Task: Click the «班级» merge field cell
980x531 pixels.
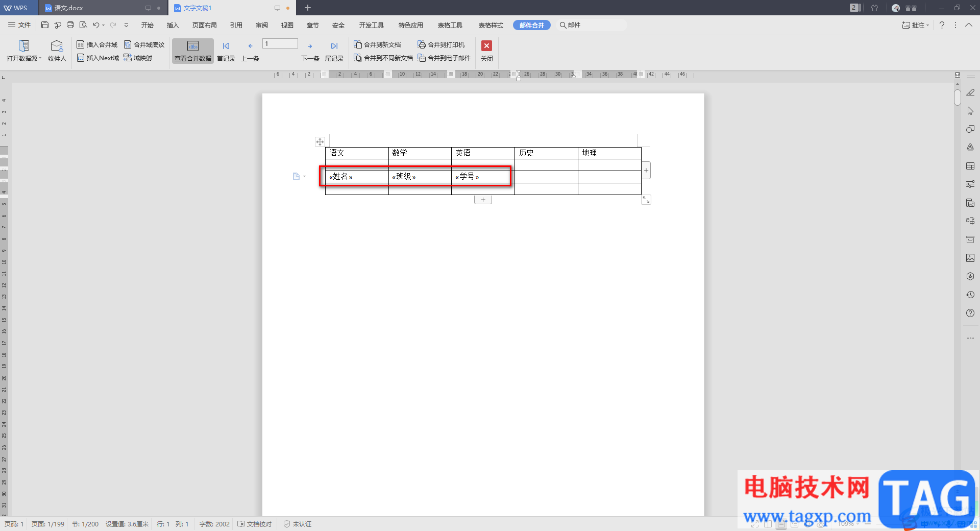Action: [x=420, y=177]
